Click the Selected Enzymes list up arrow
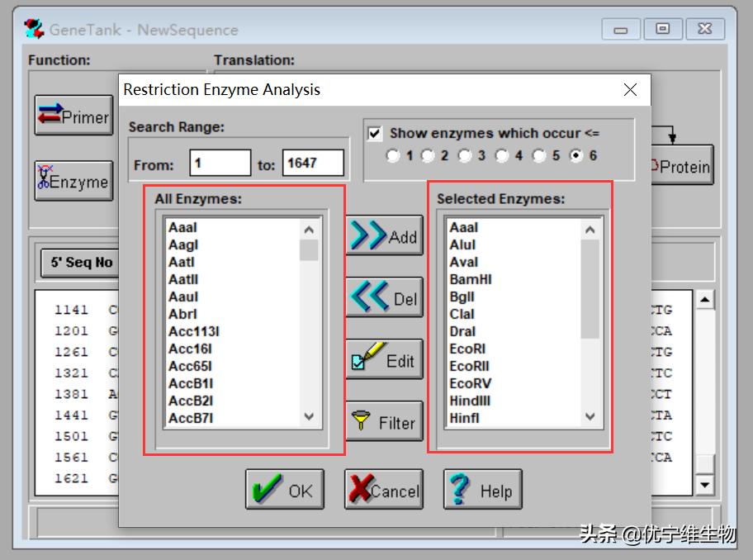The width and height of the screenshot is (753, 560). (x=590, y=230)
